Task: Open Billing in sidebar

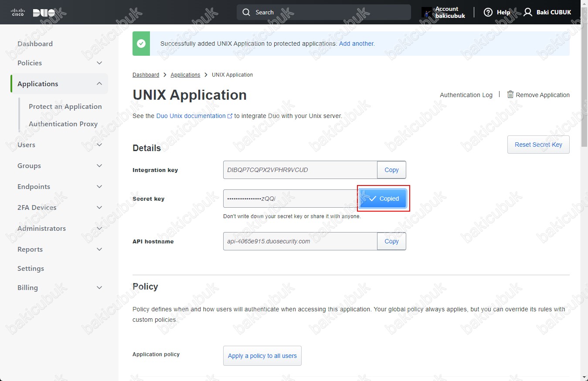Action: [x=27, y=287]
